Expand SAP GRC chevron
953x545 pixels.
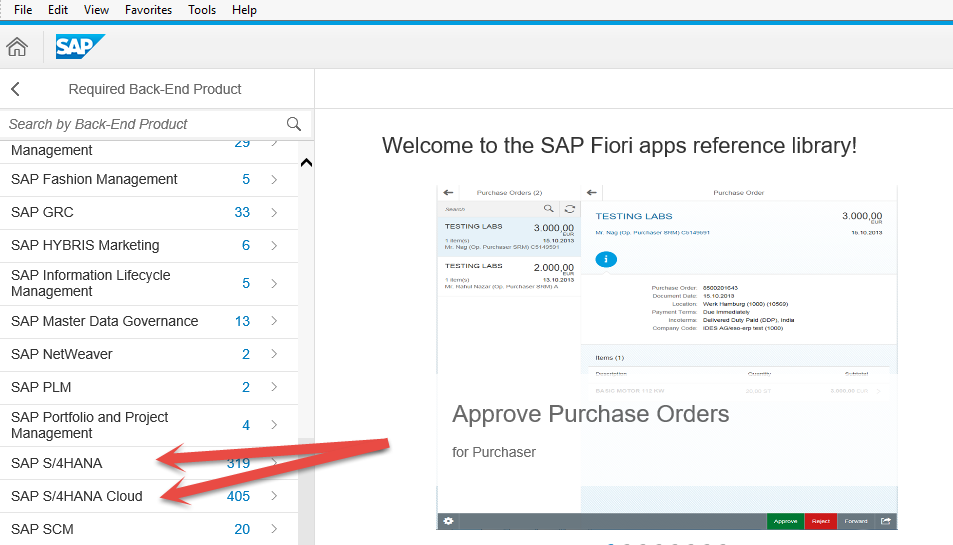point(274,213)
